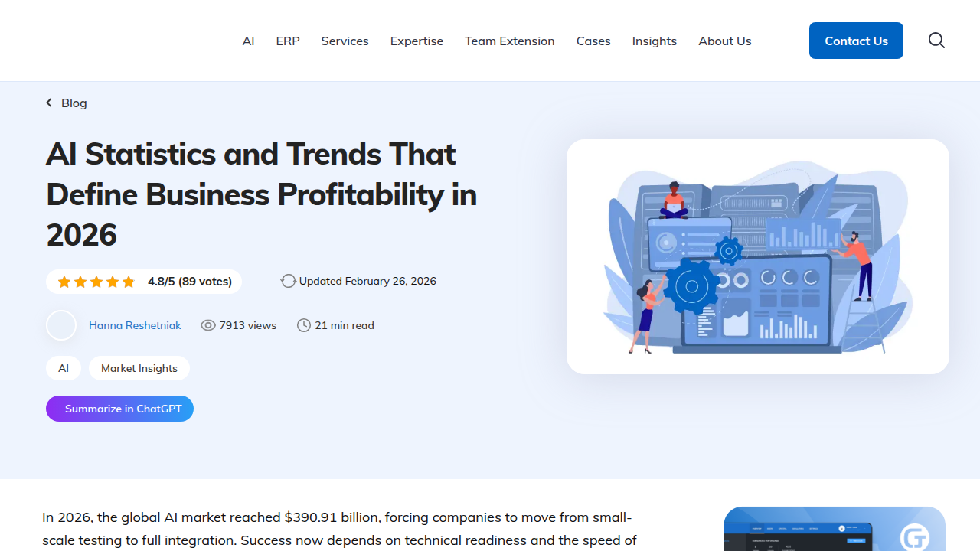Click the 7913 views count
This screenshot has width=980, height=551.
[248, 325]
